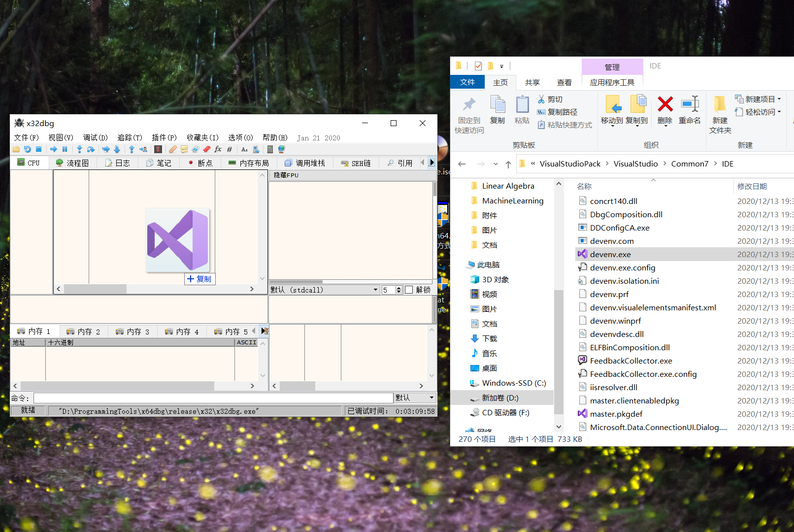Open the Customize Quick Access Toolbar arrow
The height and width of the screenshot is (532, 794).
(501, 66)
